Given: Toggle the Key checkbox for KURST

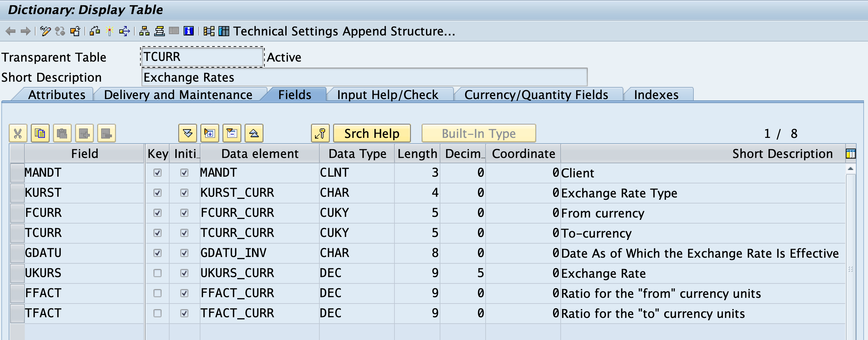Looking at the screenshot, I should (158, 193).
